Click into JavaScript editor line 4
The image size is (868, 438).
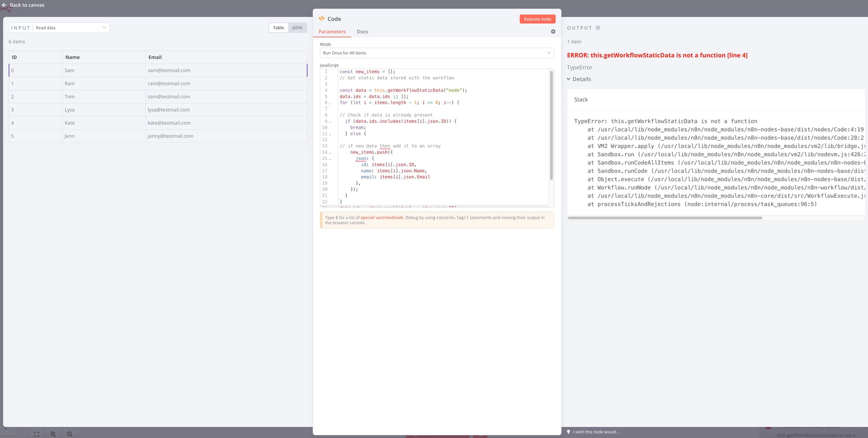click(403, 90)
